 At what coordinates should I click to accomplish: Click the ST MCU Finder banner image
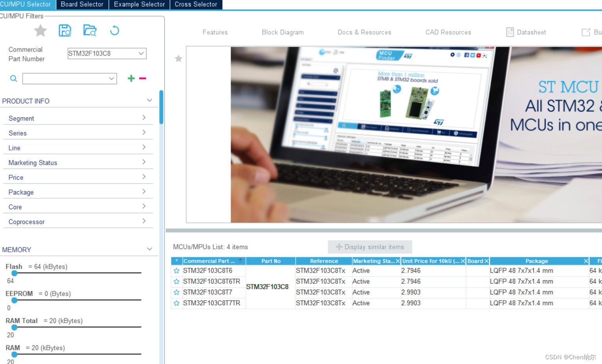(x=416, y=135)
